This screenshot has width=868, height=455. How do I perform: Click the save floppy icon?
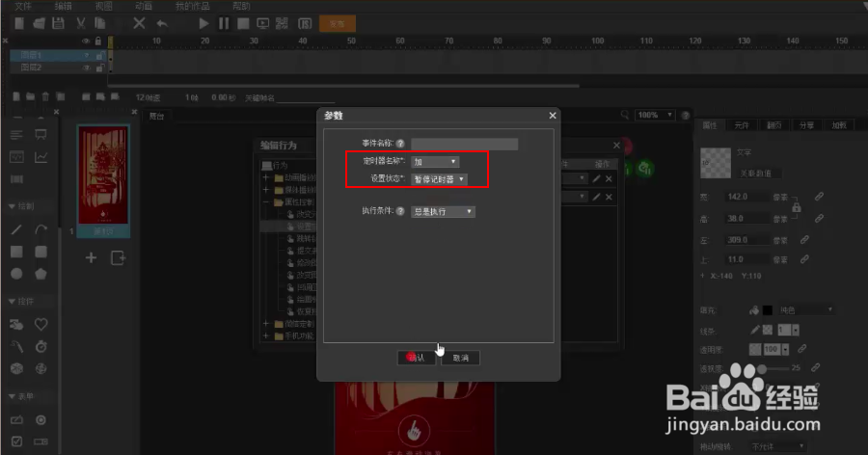point(58,23)
